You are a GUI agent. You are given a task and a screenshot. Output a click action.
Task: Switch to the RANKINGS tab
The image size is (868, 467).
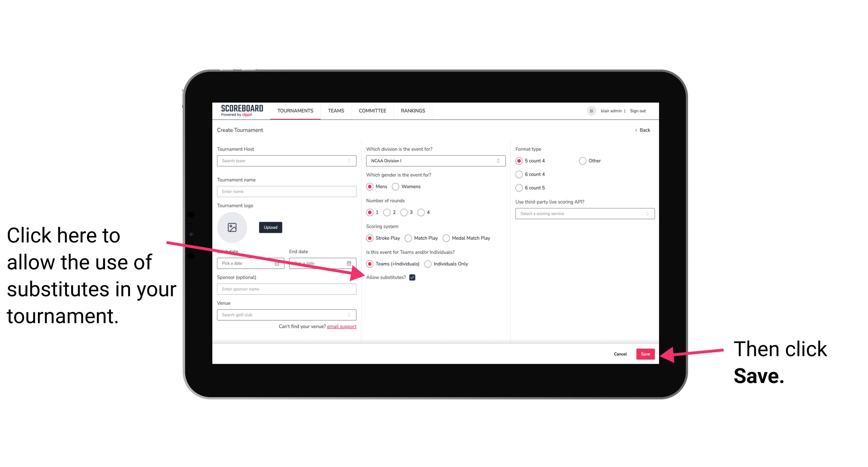[x=413, y=110]
